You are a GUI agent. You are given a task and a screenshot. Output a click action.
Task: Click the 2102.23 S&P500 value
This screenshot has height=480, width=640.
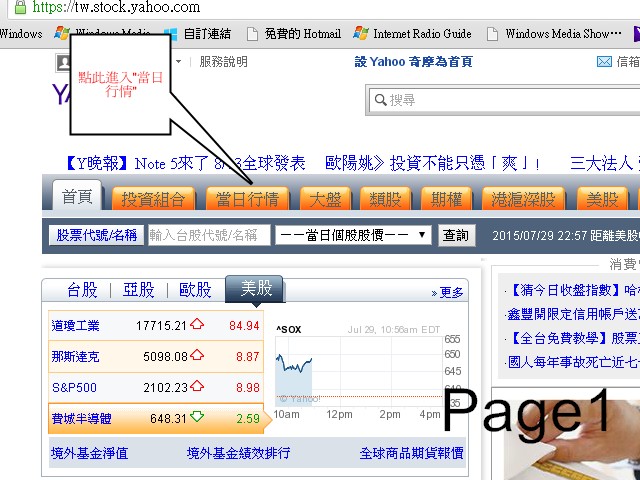click(x=165, y=387)
